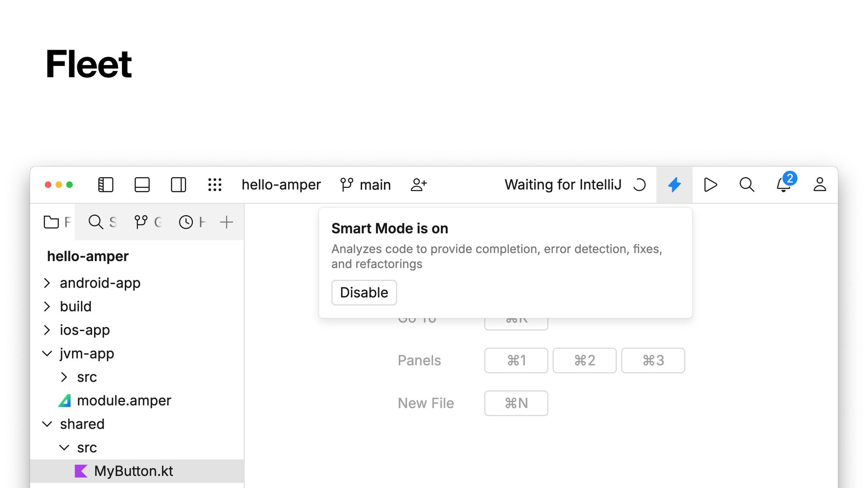This screenshot has width=868, height=488.
Task: Expand the ios-app folder
Action: tap(47, 330)
